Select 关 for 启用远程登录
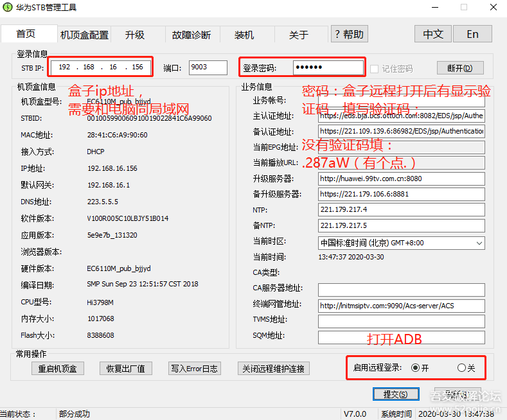Image resolution: width=507 pixels, height=420 pixels. [462, 368]
